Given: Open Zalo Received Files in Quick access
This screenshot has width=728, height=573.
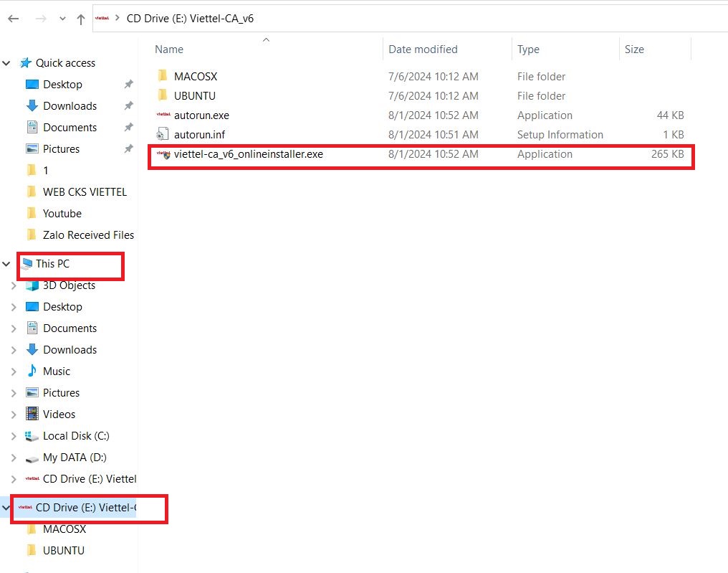Looking at the screenshot, I should (87, 235).
